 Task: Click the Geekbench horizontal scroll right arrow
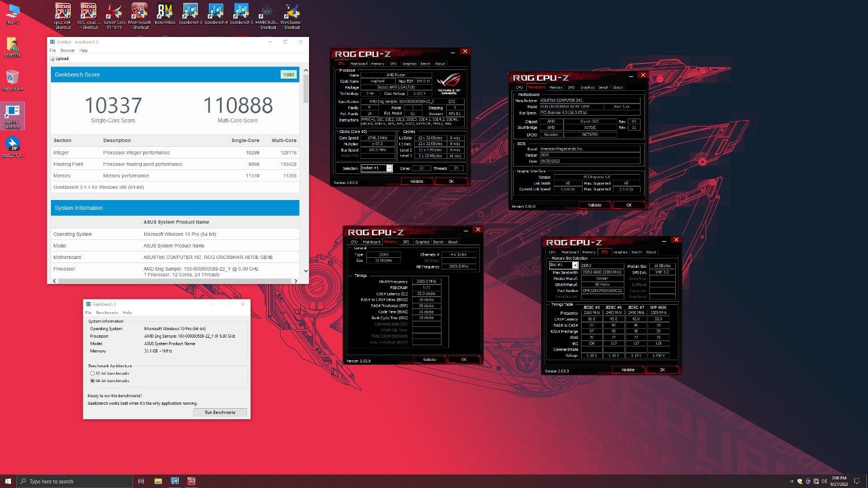tap(296, 281)
